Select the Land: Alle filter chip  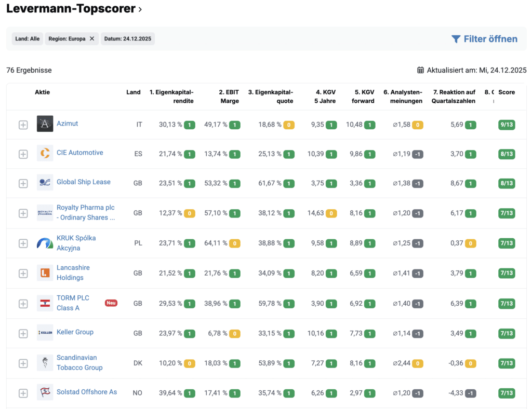pos(28,39)
